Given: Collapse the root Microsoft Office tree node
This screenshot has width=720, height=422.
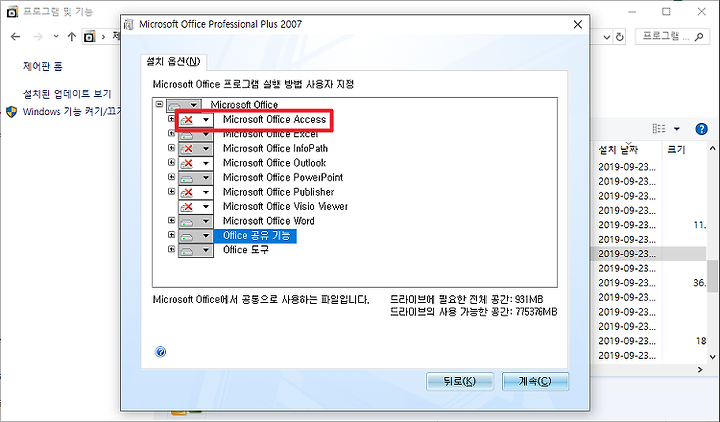Looking at the screenshot, I should [x=159, y=104].
